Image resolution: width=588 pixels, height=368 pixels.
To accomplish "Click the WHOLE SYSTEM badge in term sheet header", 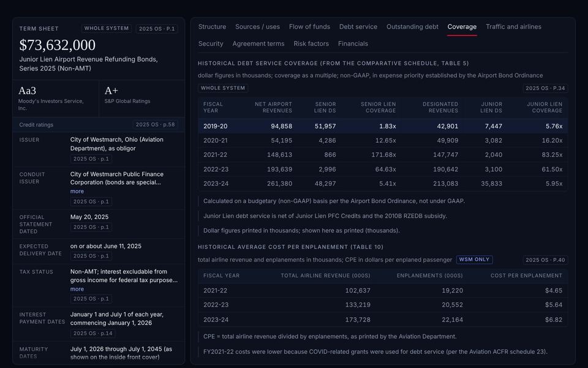I will (x=107, y=28).
